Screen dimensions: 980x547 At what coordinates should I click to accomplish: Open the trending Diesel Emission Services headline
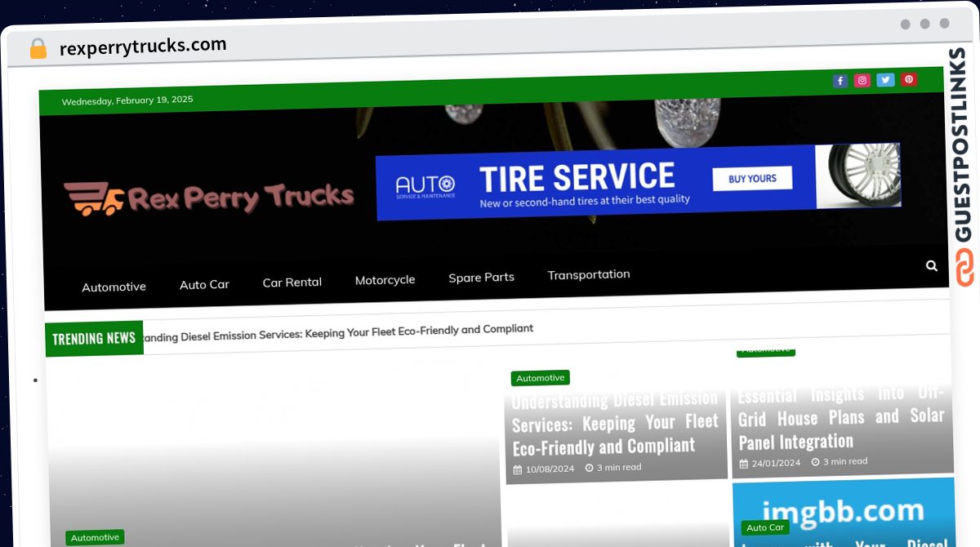click(338, 332)
